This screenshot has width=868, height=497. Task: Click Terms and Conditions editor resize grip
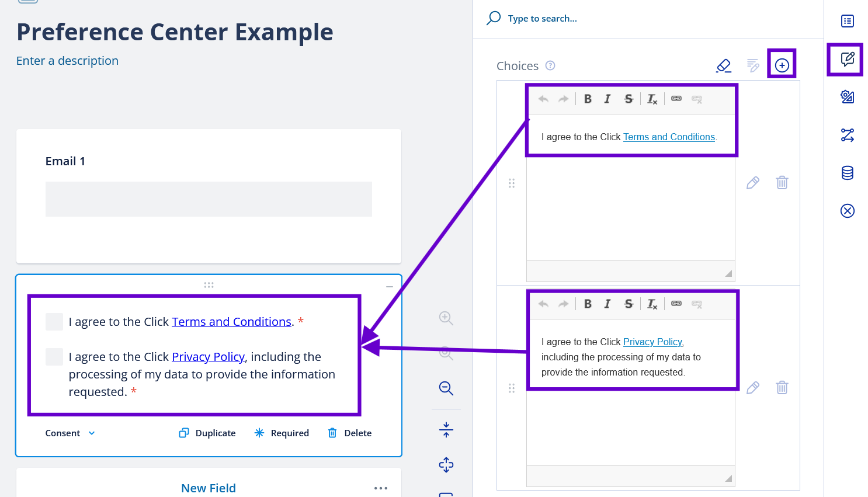728,273
